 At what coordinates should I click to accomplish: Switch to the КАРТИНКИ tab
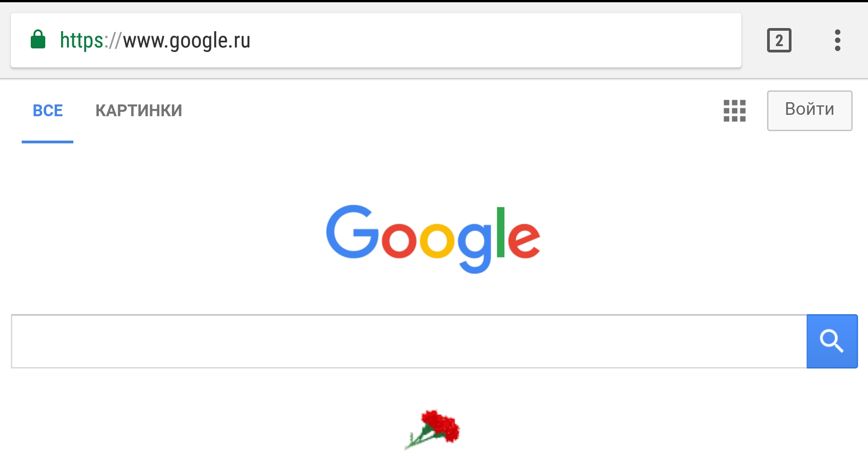[x=138, y=111]
